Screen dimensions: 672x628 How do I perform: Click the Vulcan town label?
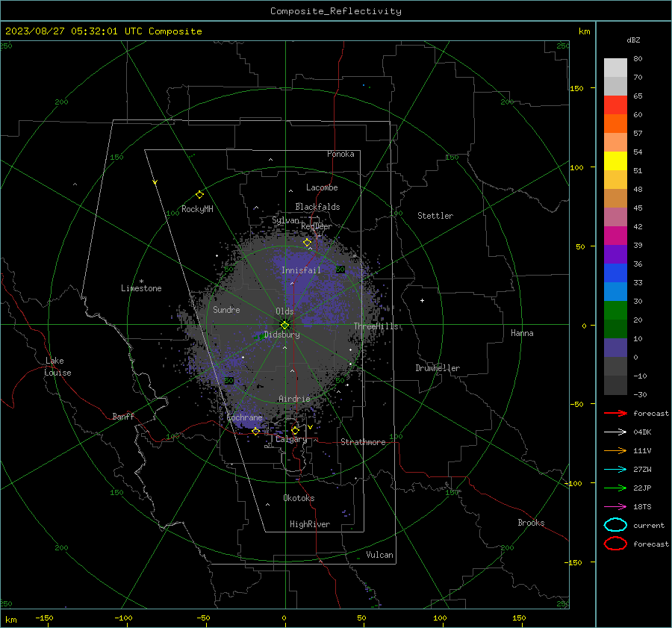[379, 555]
